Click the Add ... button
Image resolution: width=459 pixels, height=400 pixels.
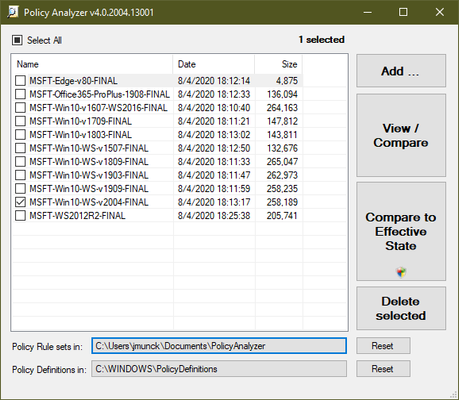tap(401, 71)
